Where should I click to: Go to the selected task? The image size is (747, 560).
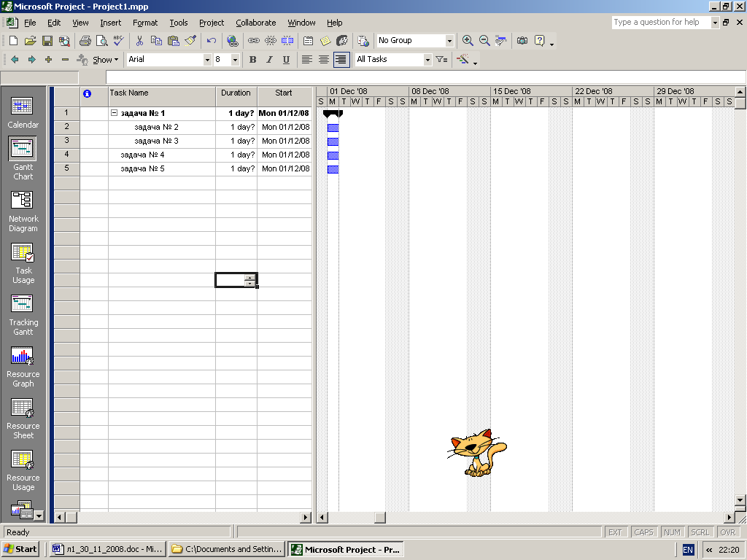tap(501, 41)
